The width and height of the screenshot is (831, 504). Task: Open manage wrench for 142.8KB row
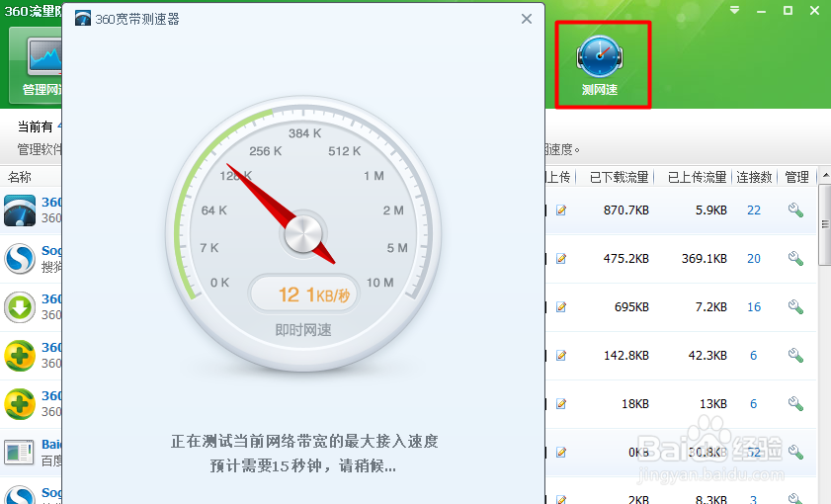pyautogui.click(x=795, y=355)
